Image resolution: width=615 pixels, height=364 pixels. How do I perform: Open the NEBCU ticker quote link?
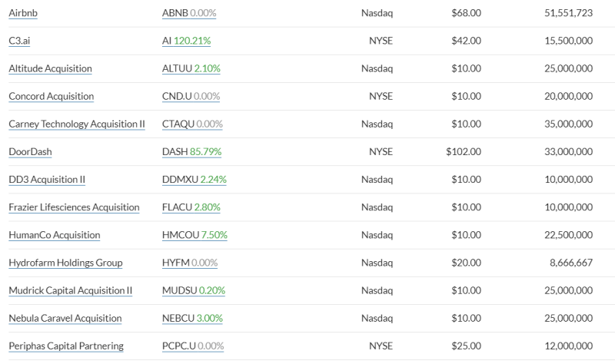(x=192, y=319)
